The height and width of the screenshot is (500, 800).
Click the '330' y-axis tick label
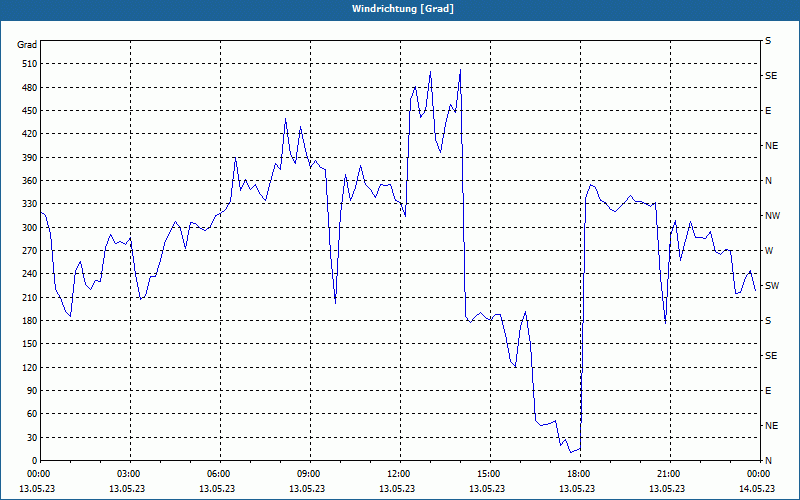(30, 204)
